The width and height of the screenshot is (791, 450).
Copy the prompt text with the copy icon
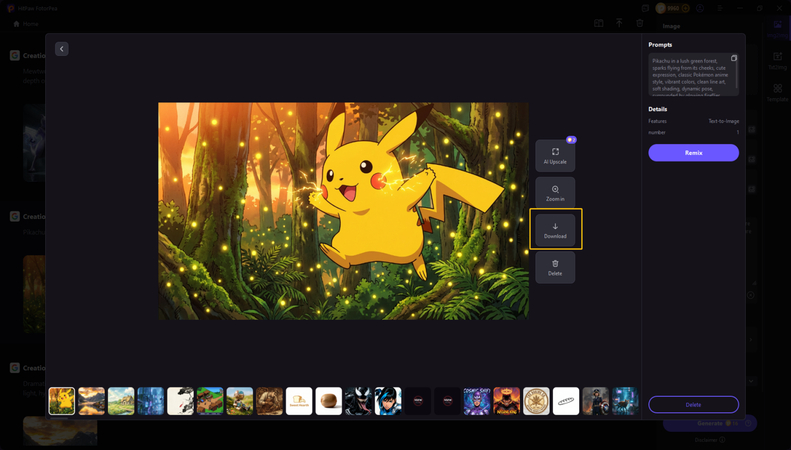[x=733, y=58]
